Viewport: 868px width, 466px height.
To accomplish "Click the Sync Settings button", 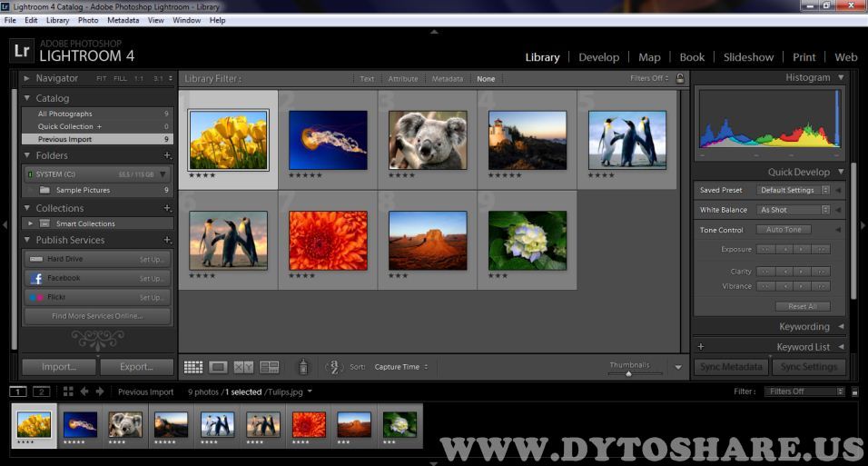I will tap(809, 367).
